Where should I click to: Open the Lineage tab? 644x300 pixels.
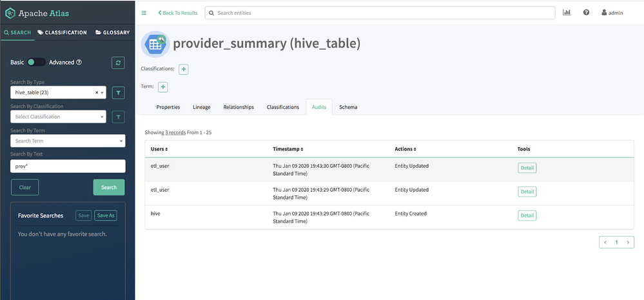pos(202,107)
